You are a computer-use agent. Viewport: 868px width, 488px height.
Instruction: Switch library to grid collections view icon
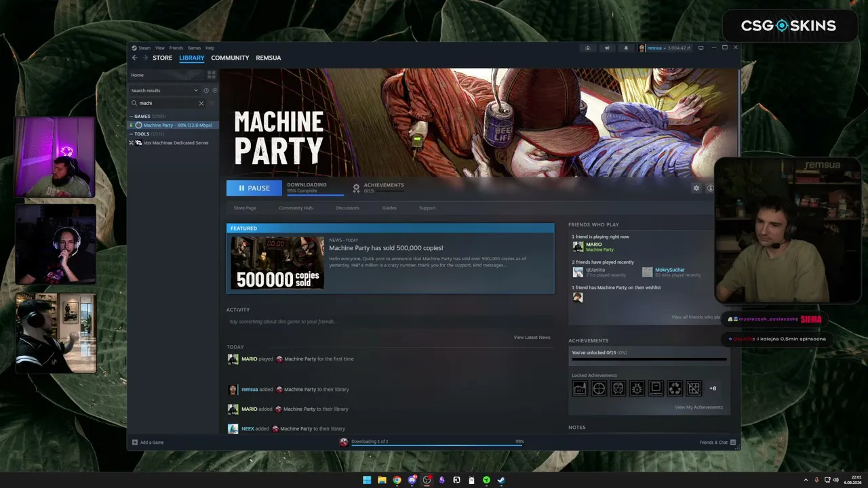(212, 75)
